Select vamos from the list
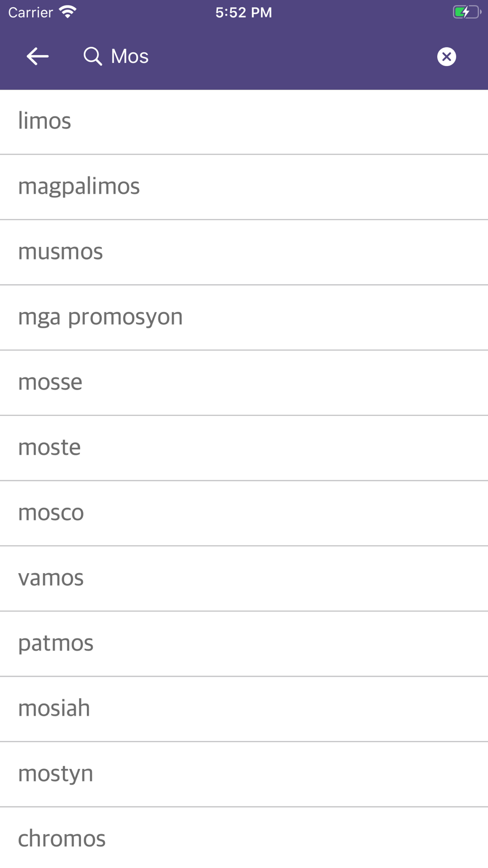Screen dimensions: 488x868 [x=244, y=579]
